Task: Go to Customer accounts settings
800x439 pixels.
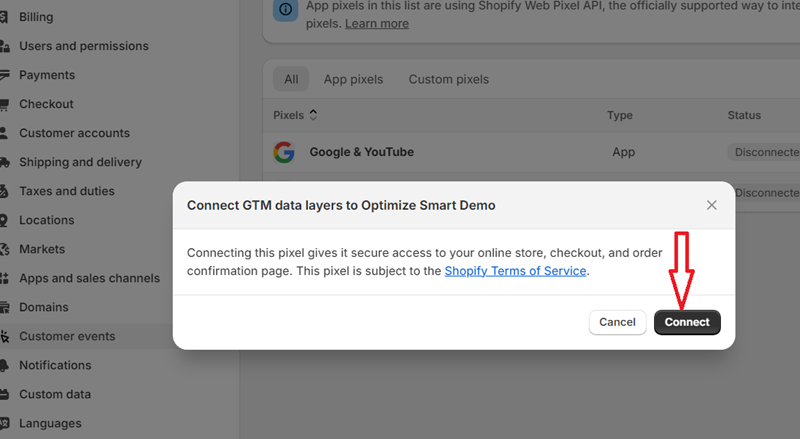Action: (x=74, y=133)
